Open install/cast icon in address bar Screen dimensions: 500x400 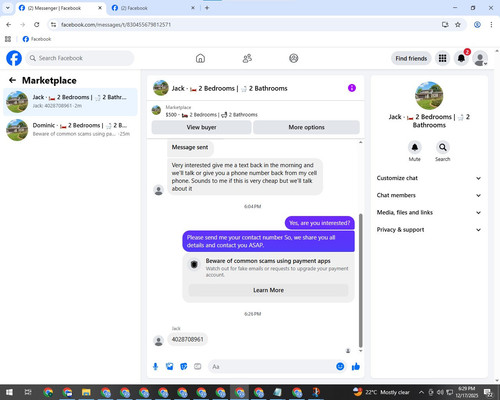(445, 25)
